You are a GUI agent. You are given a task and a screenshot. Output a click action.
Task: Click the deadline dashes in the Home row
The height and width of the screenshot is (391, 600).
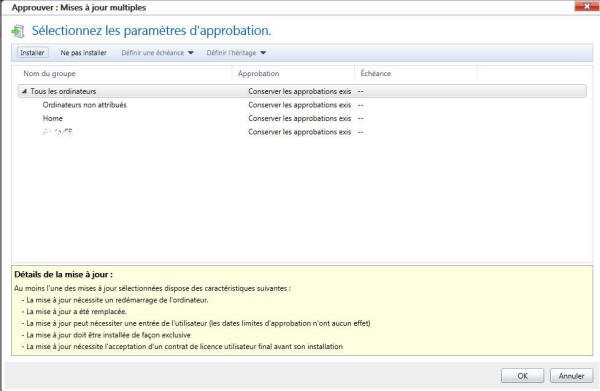click(x=360, y=119)
